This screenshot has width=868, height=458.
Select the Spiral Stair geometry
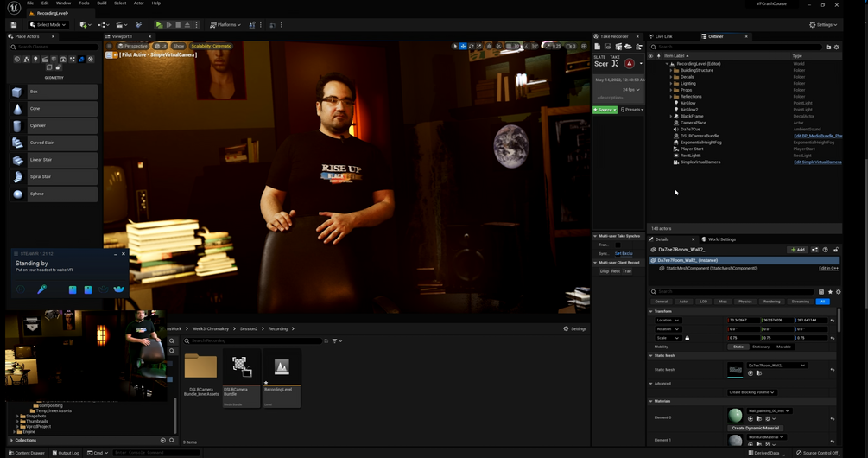click(54, 176)
